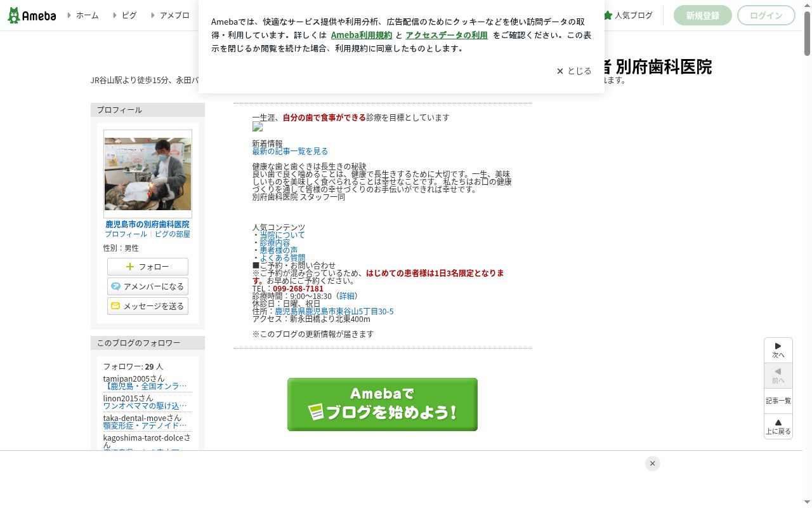The image size is (812, 508).
Task: Open follower link 【鹿児島・全国オンラ…
Action: [145, 386]
